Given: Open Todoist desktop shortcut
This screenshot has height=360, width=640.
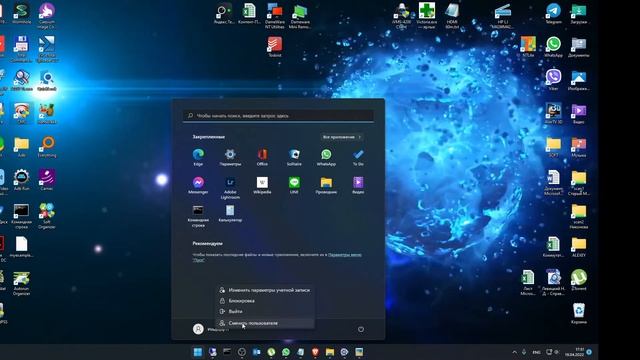Looking at the screenshot, I should click(275, 47).
